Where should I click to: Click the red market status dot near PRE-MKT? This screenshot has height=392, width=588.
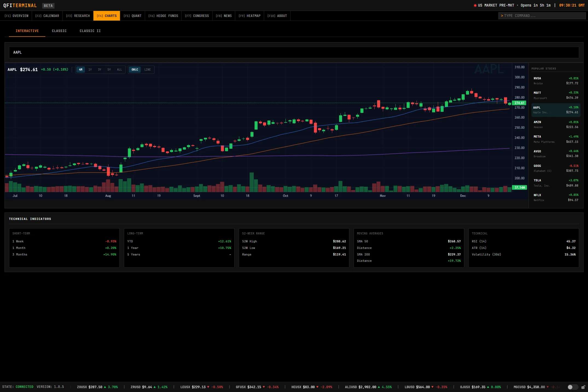[x=475, y=5]
